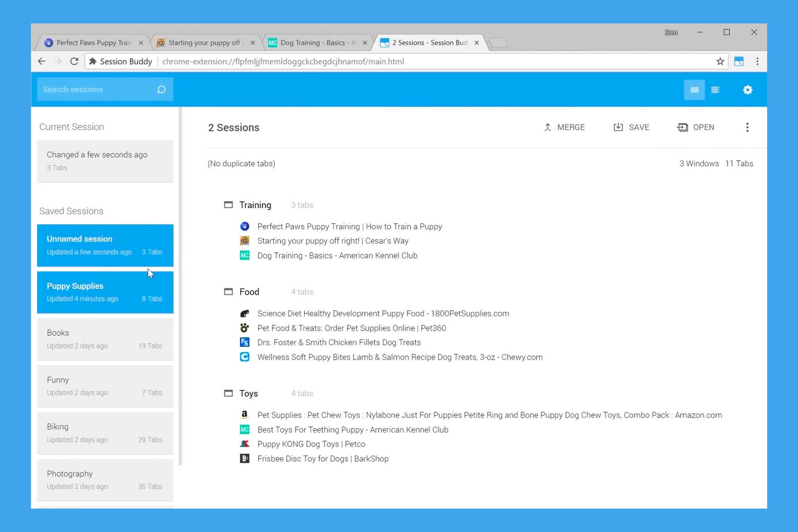Screen dimensions: 798x532
Task: Click the Perfect Paws Puppy Training favicon
Action: pyautogui.click(x=245, y=226)
